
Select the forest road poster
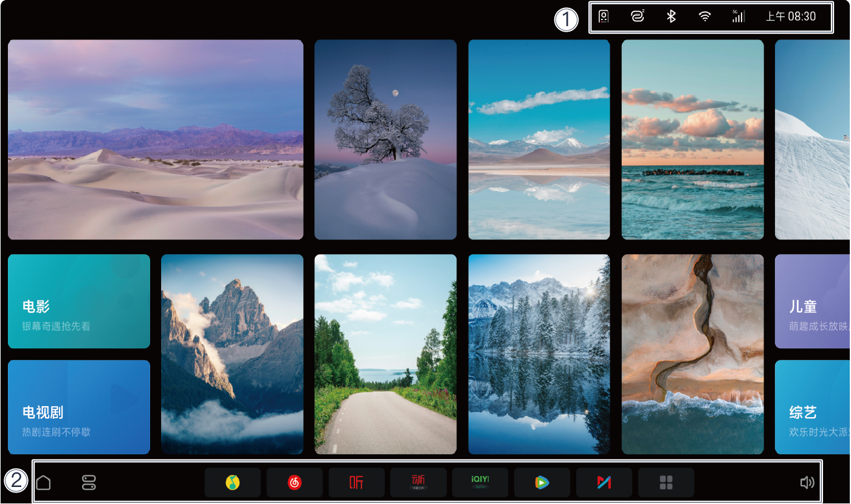pyautogui.click(x=385, y=354)
